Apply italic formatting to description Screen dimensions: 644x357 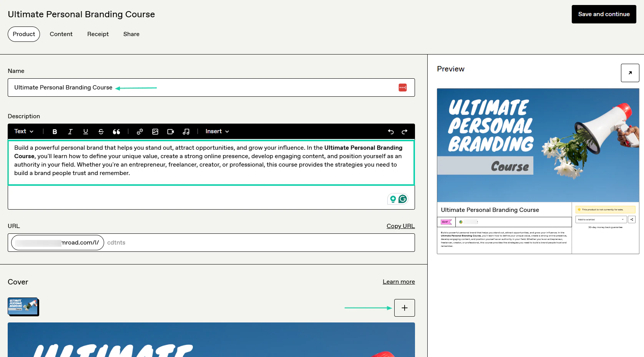70,132
